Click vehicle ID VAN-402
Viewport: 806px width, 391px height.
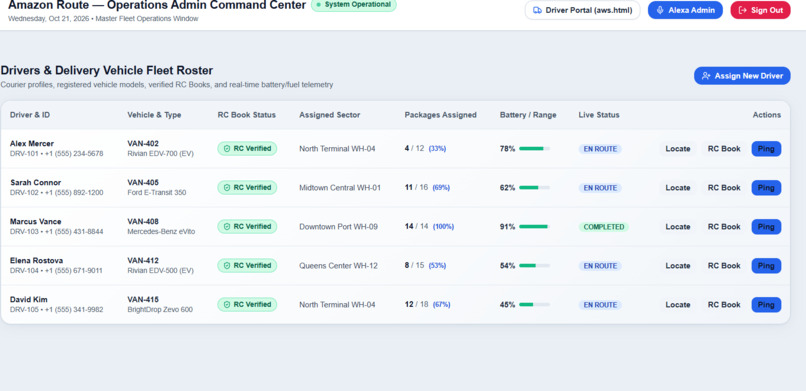143,144
